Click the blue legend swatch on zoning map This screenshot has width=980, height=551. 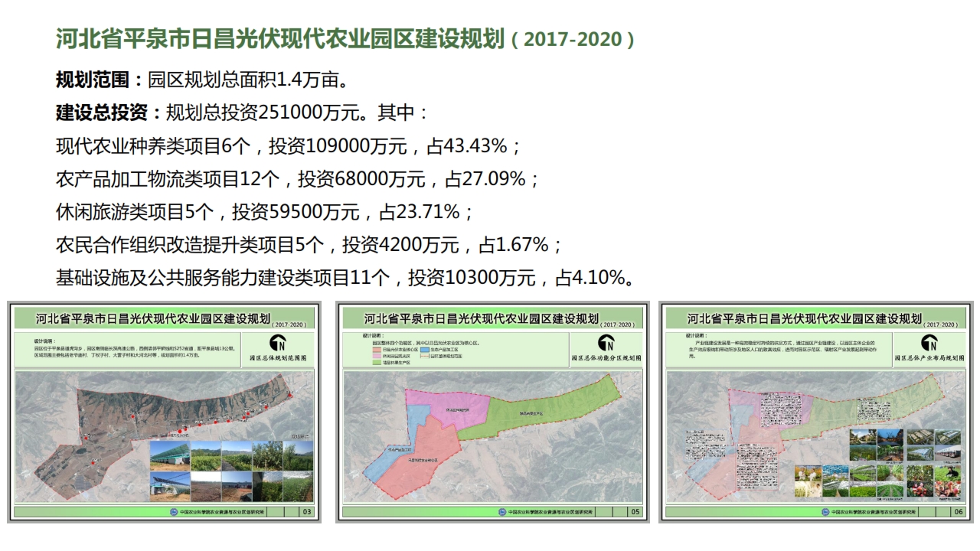425,350
